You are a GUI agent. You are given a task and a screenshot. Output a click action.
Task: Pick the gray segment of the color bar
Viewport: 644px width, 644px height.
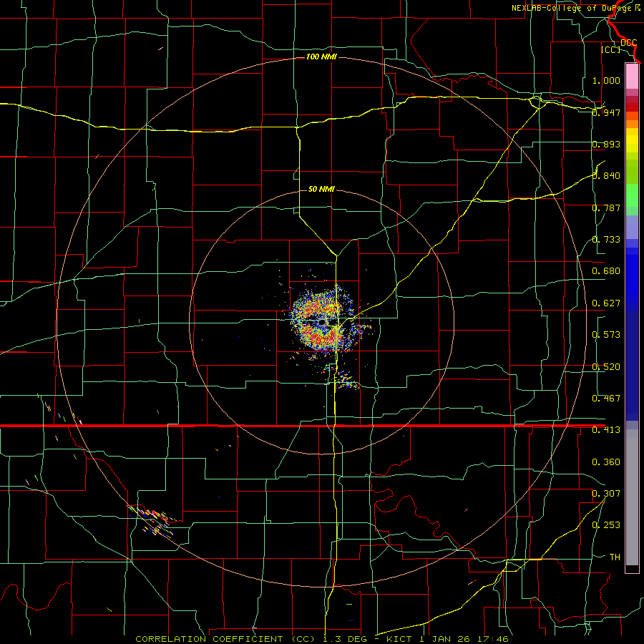pyautogui.click(x=632, y=497)
